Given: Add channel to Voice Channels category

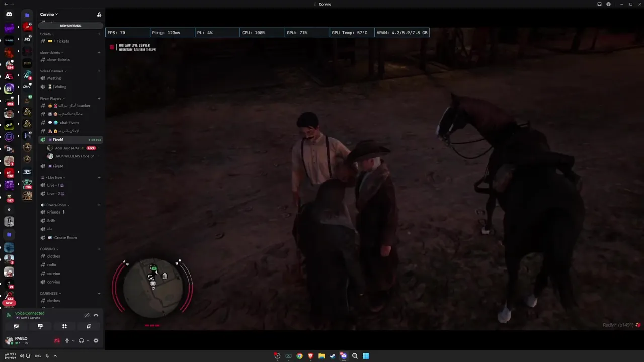Looking at the screenshot, I should click(99, 71).
